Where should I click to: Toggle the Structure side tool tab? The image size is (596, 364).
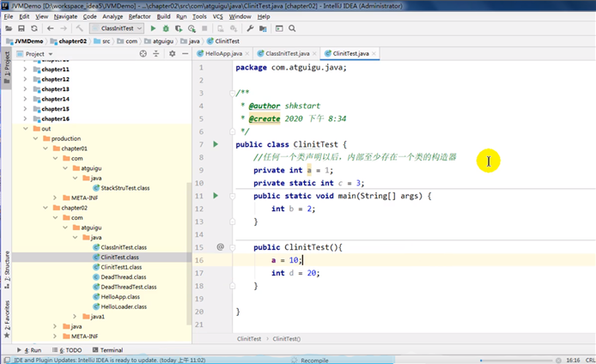7,270
